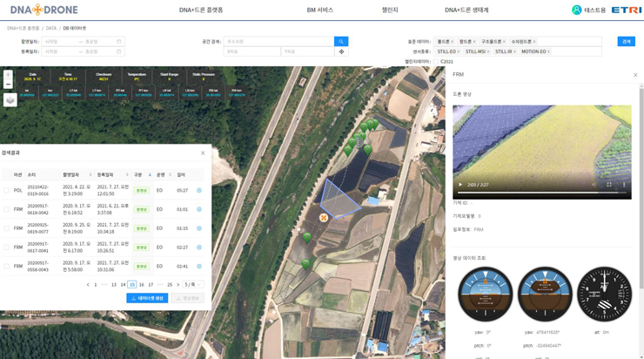Seek on the drone video progress bar
The height and width of the screenshot is (359, 644).
(x=541, y=193)
